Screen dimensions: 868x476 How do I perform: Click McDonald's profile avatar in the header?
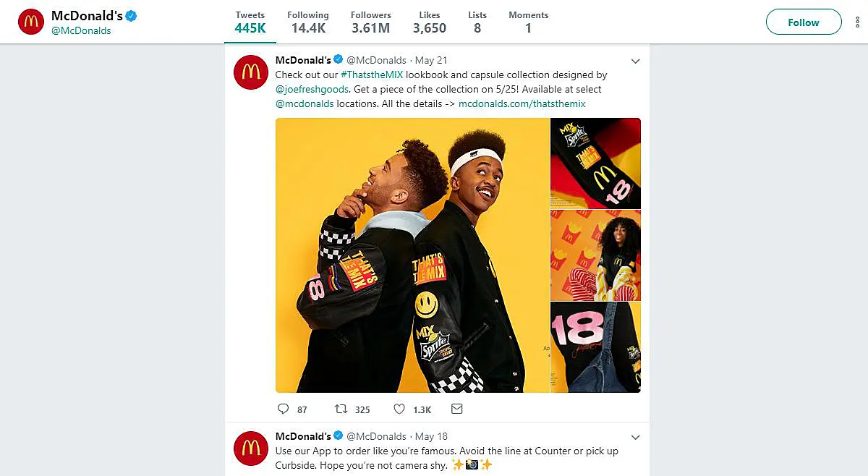(x=30, y=21)
